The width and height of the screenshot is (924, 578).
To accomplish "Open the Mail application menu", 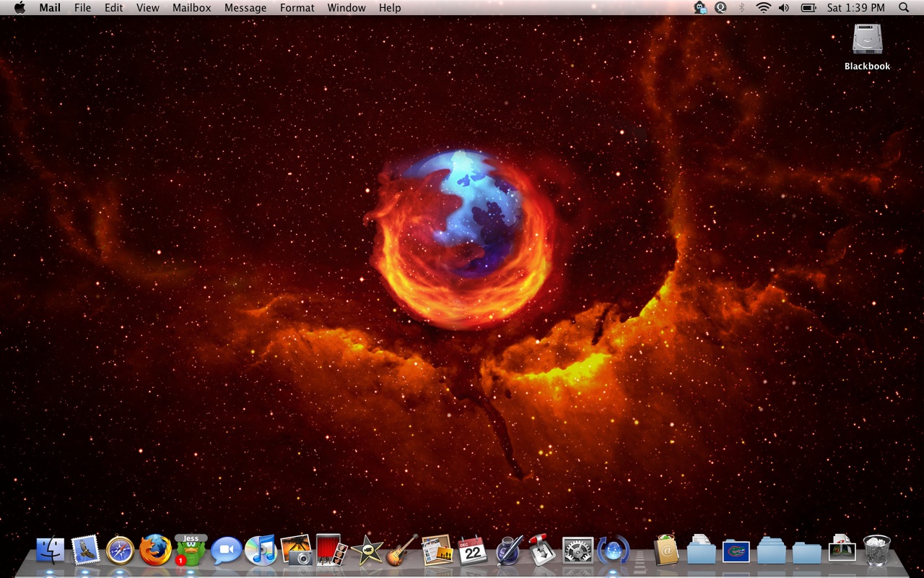I will point(50,7).
